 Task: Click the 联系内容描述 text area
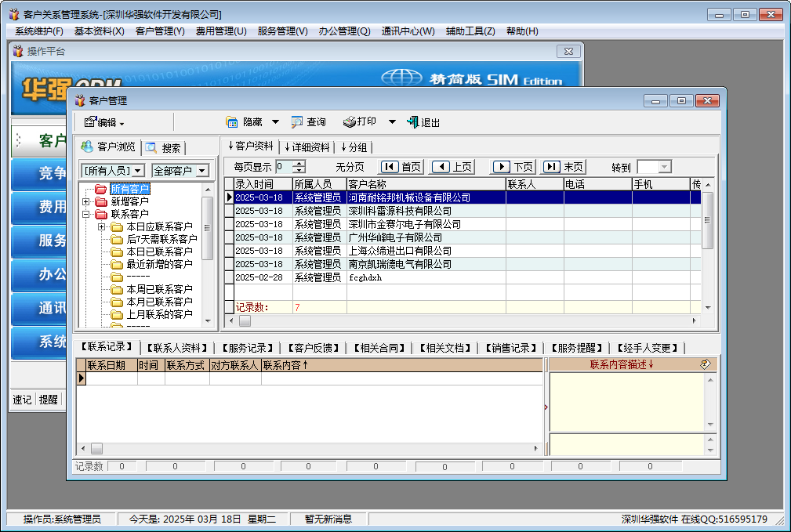(x=627, y=402)
